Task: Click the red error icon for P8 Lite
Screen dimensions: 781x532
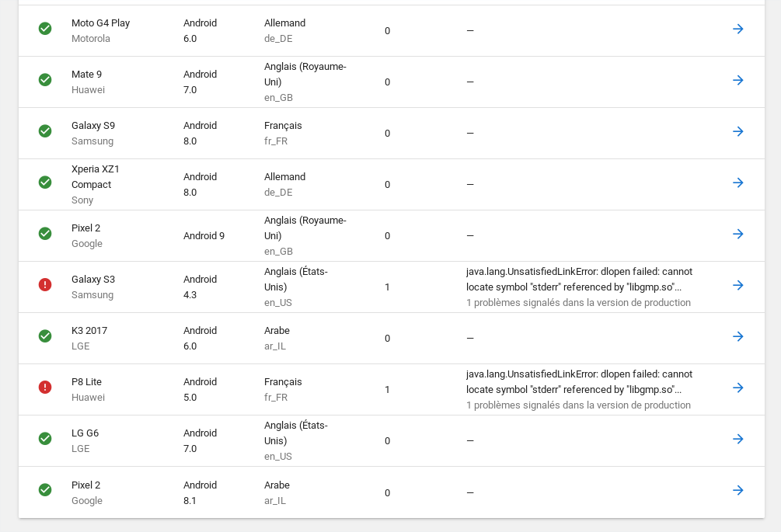Action: 45,387
